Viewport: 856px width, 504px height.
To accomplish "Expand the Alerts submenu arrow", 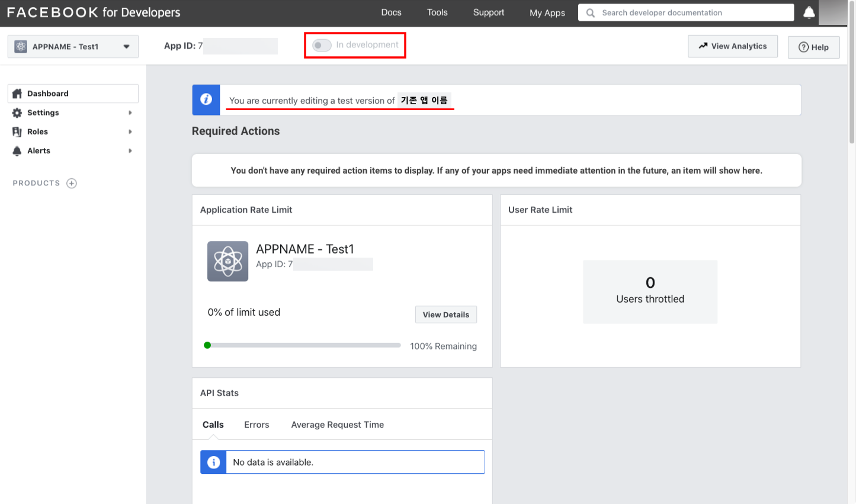I will [130, 150].
